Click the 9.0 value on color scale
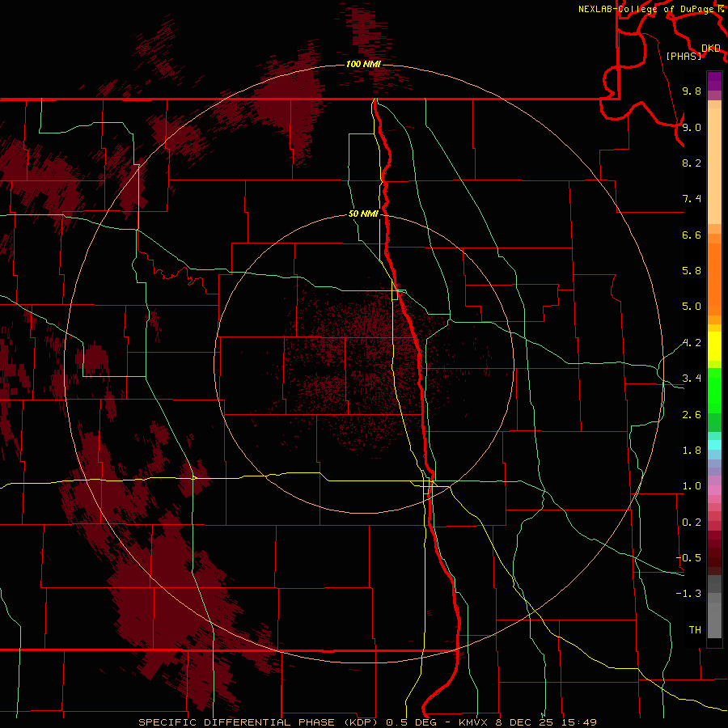 692,127
